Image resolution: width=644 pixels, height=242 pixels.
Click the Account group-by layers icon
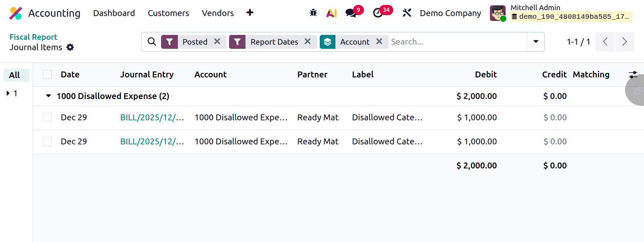pyautogui.click(x=327, y=42)
